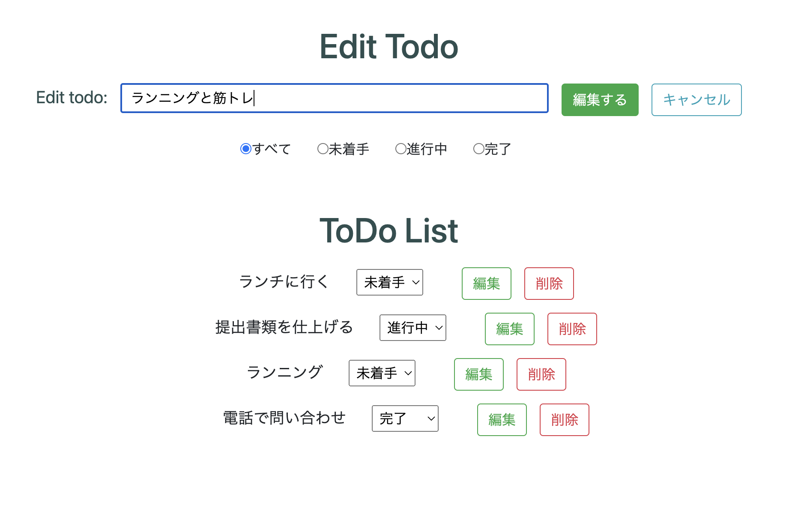Click the todo text ランニング in the list

point(284,372)
